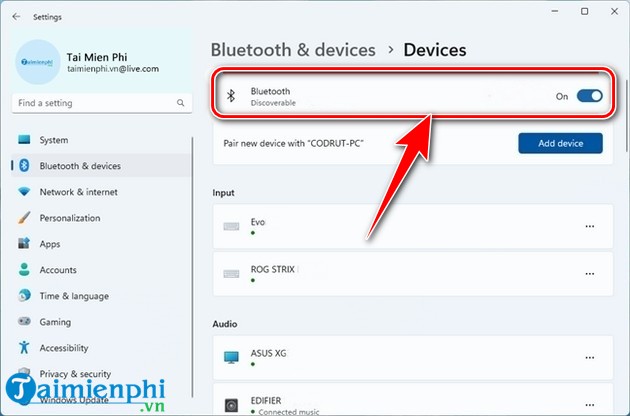Screen dimensions: 630x416
Task: Open Network & internet settings
Action: (102, 192)
